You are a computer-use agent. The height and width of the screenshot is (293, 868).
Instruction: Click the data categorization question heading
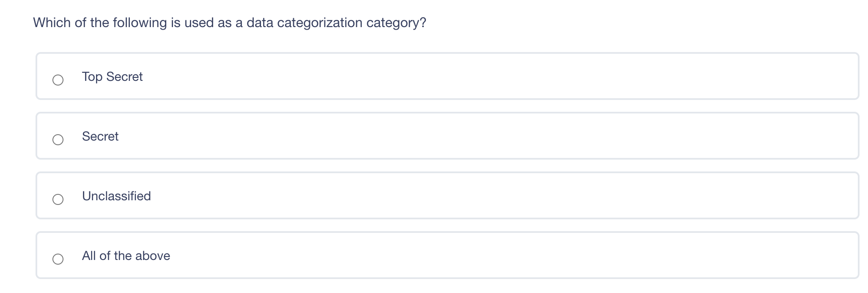point(230,22)
